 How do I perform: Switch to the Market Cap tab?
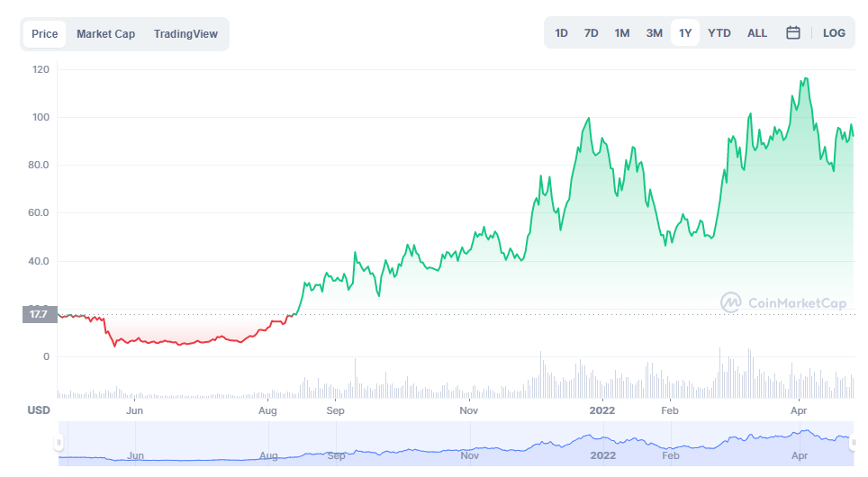pos(105,34)
